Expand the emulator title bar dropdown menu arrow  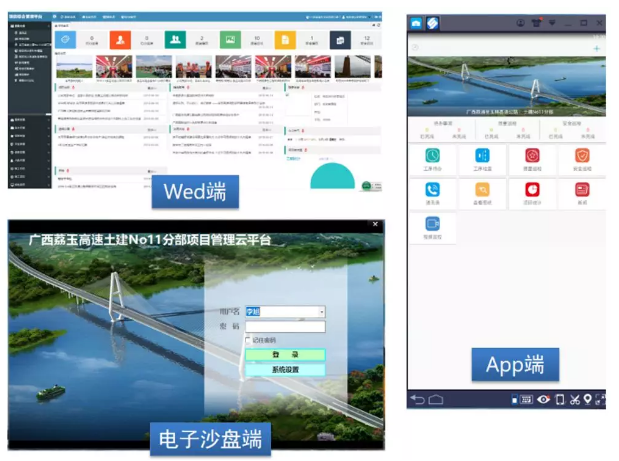[x=552, y=23]
